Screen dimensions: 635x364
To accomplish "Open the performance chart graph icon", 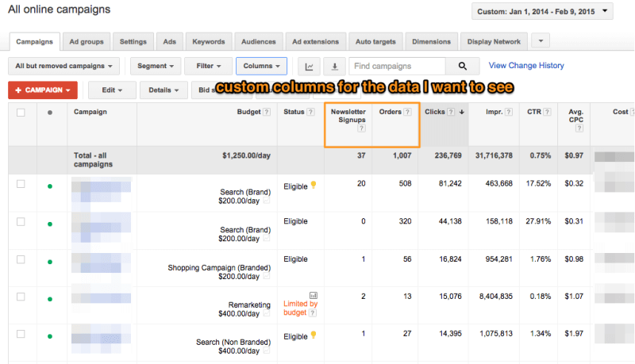I will 309,67.
